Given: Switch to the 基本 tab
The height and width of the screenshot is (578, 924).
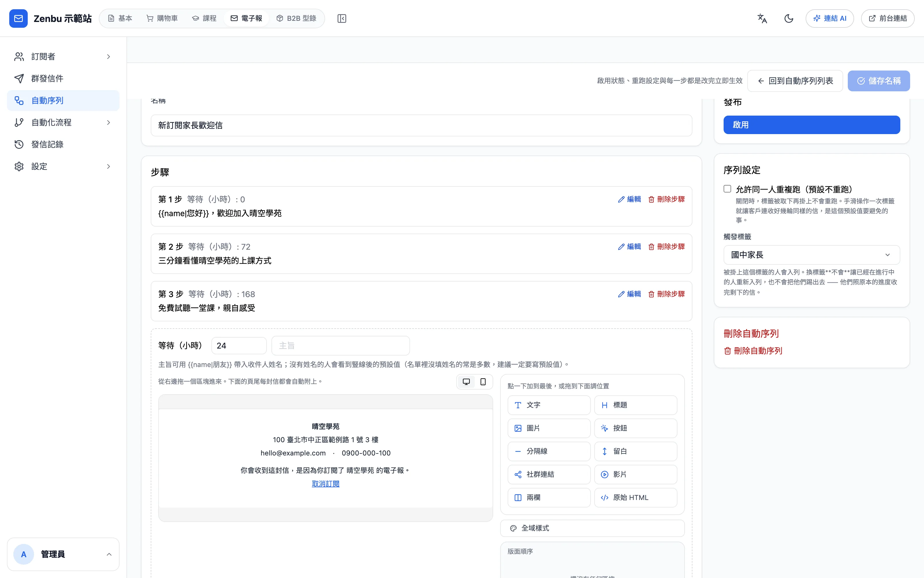Looking at the screenshot, I should 120,18.
